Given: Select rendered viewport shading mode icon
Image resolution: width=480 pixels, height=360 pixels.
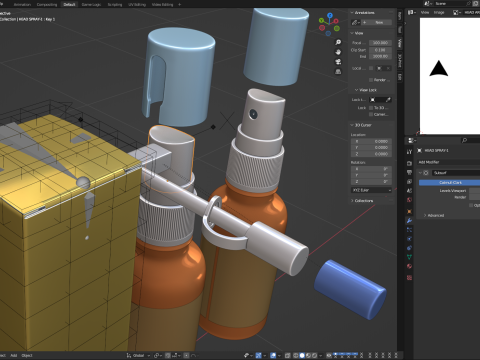Looking at the screenshot, I should coord(314,356).
